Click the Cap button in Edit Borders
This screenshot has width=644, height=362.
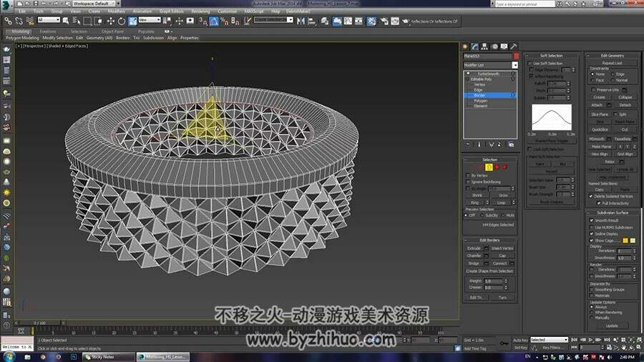click(502, 255)
